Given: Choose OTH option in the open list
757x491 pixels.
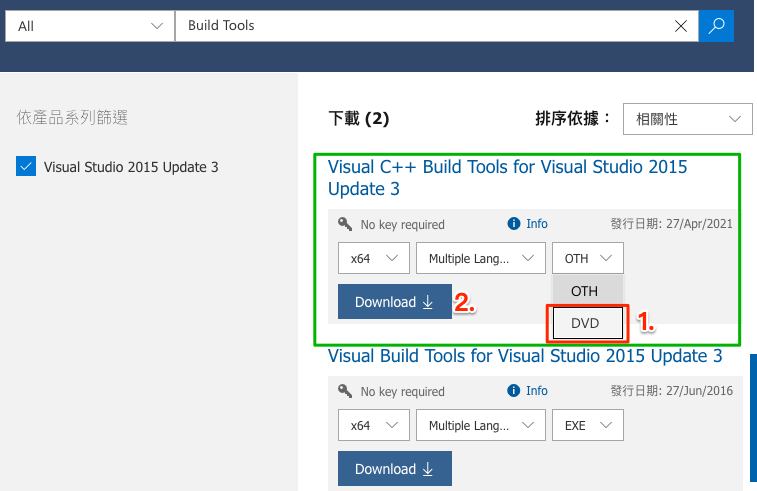Looking at the screenshot, I should [588, 291].
